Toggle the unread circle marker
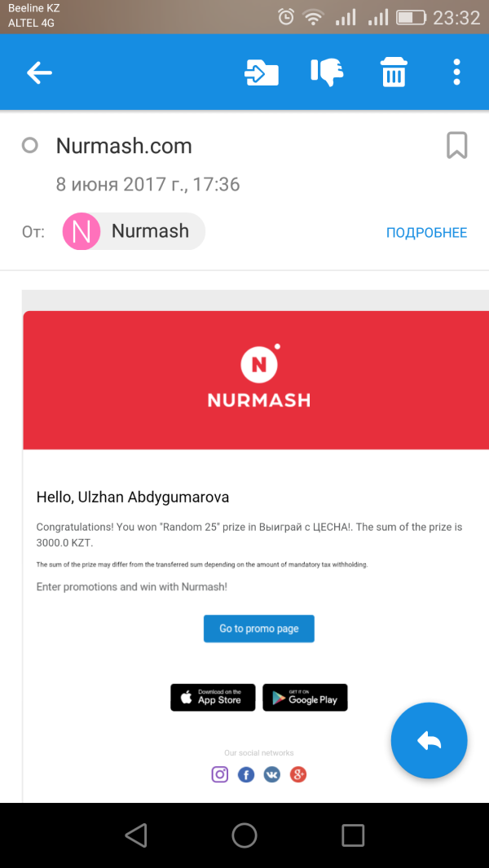Viewport: 489px width, 868px height. coord(29,146)
